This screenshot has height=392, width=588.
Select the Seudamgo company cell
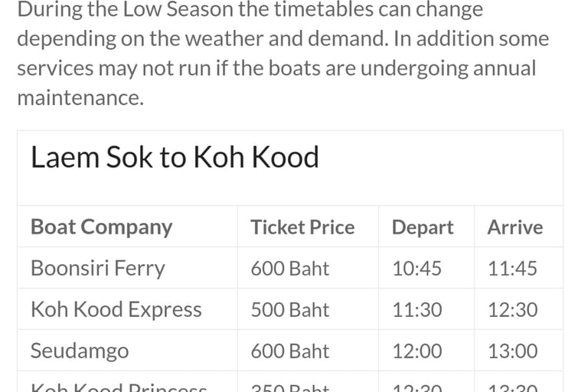80,351
